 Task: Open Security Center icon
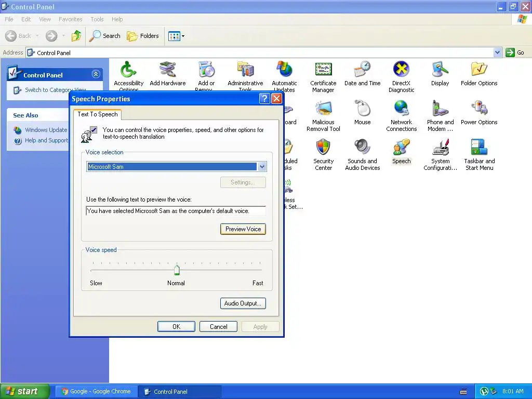pos(323,147)
